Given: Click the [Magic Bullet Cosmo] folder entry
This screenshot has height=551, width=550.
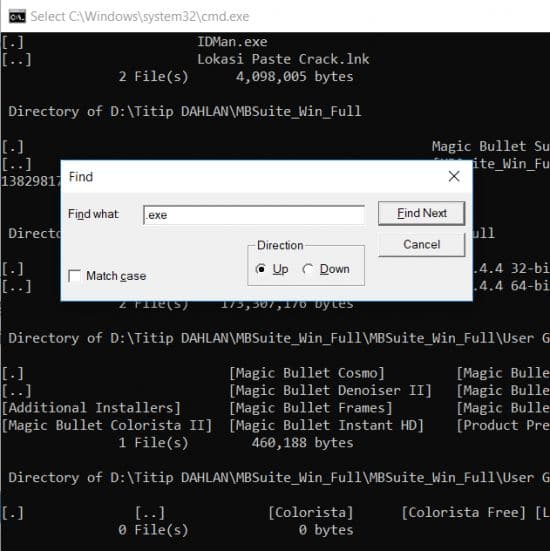Looking at the screenshot, I should [307, 373].
